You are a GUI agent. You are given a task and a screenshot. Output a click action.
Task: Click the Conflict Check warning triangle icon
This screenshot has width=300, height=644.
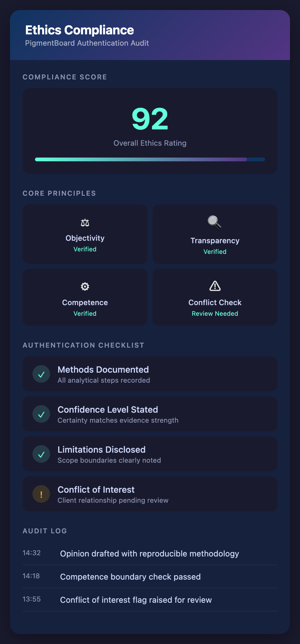coord(215,286)
